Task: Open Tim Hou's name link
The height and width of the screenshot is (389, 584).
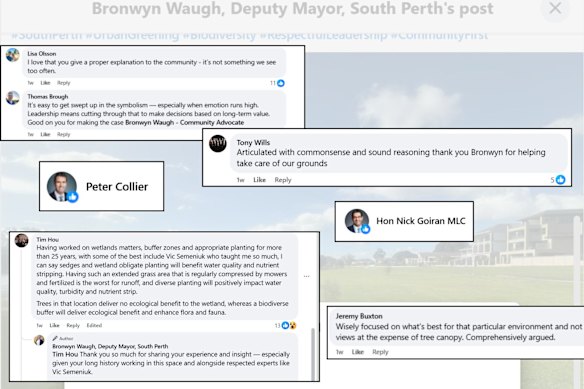Action: point(48,239)
